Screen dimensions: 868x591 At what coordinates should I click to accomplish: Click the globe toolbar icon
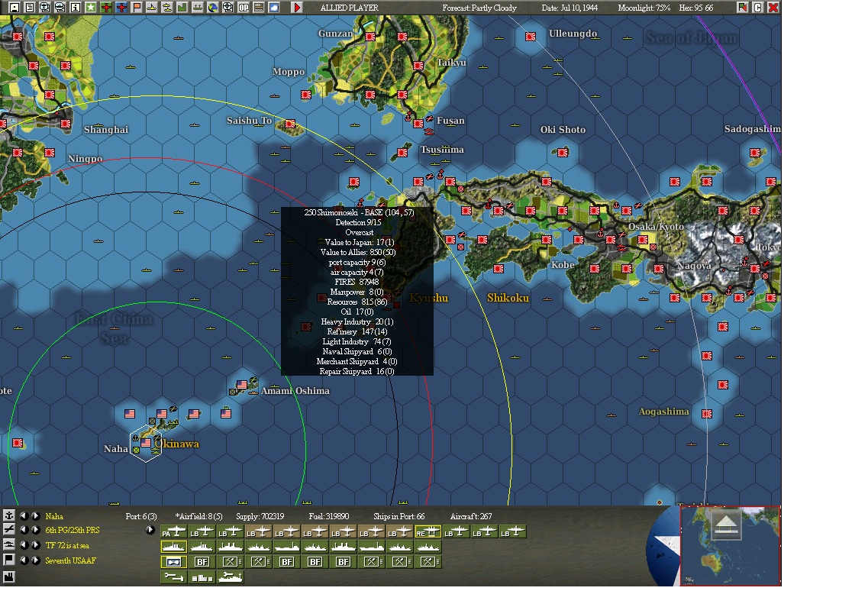(212, 8)
